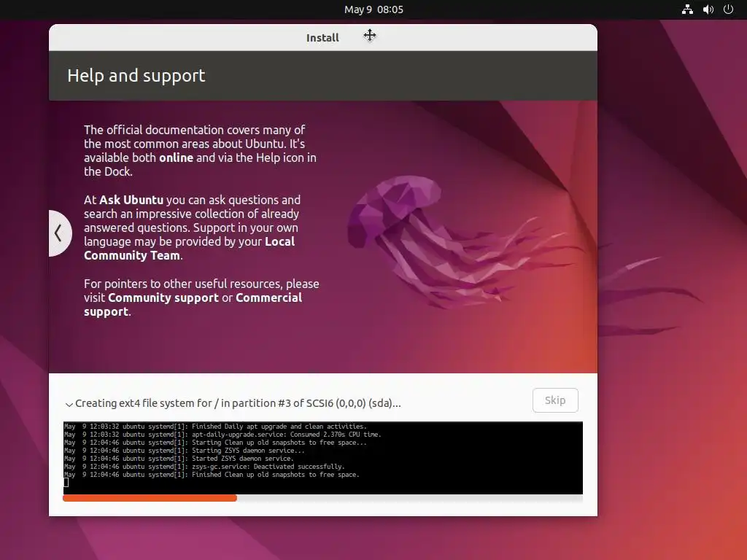
Task: Open the clock showing May 9 08:05
Action: pyautogui.click(x=373, y=9)
